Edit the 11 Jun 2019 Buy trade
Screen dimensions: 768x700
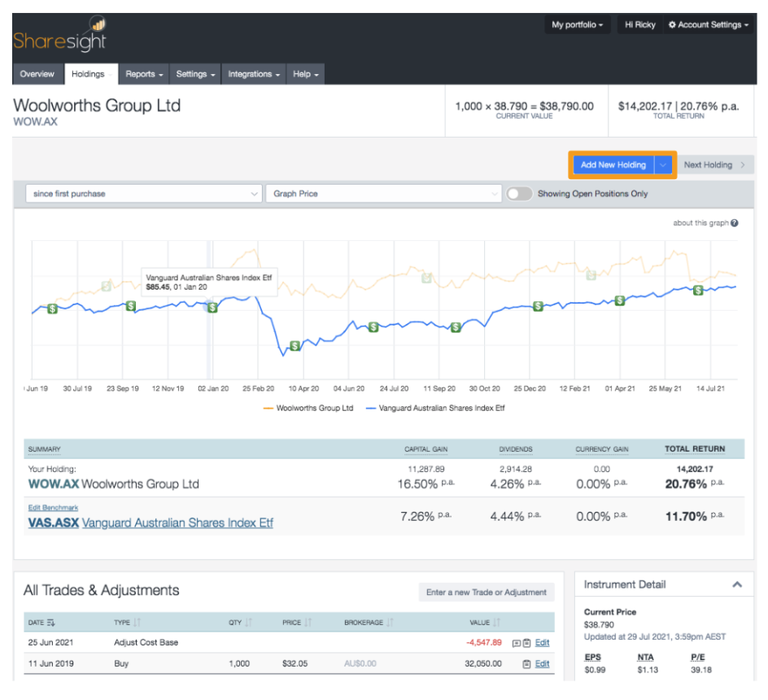point(542,663)
